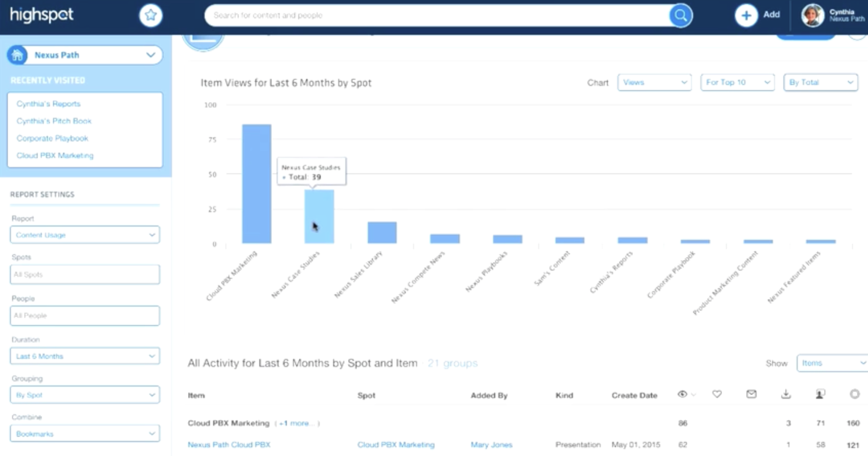Screen dimensions: 868x456
Task: Click the Nexus Playbooks chart bar
Action: (507, 239)
